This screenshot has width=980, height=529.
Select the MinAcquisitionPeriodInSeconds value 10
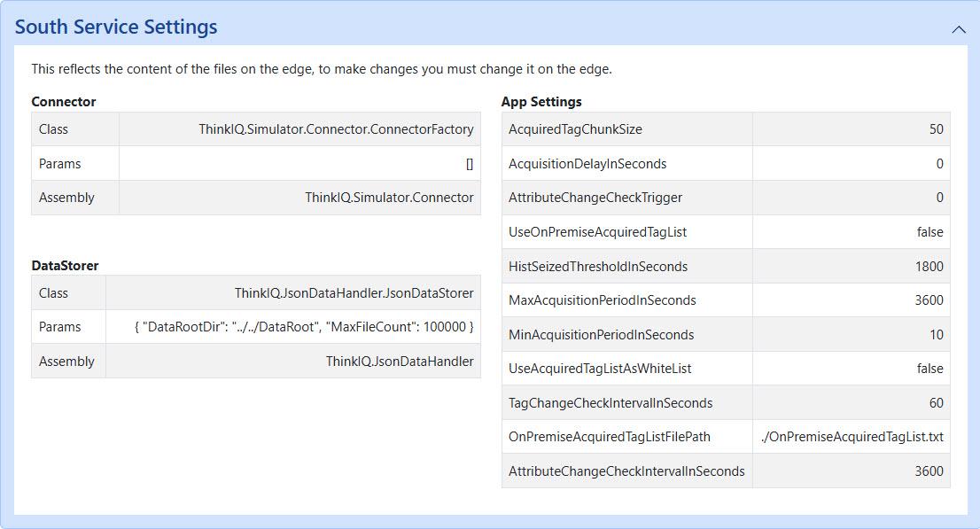click(936, 335)
